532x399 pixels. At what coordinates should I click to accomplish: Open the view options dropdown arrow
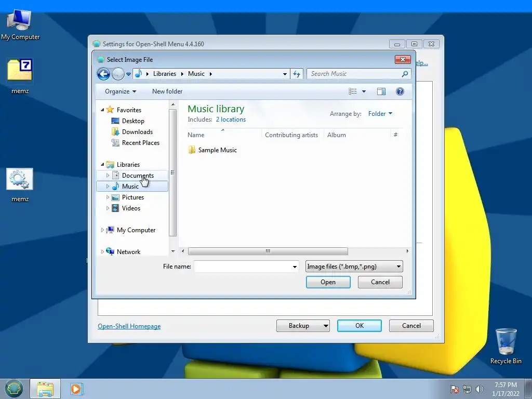click(364, 91)
